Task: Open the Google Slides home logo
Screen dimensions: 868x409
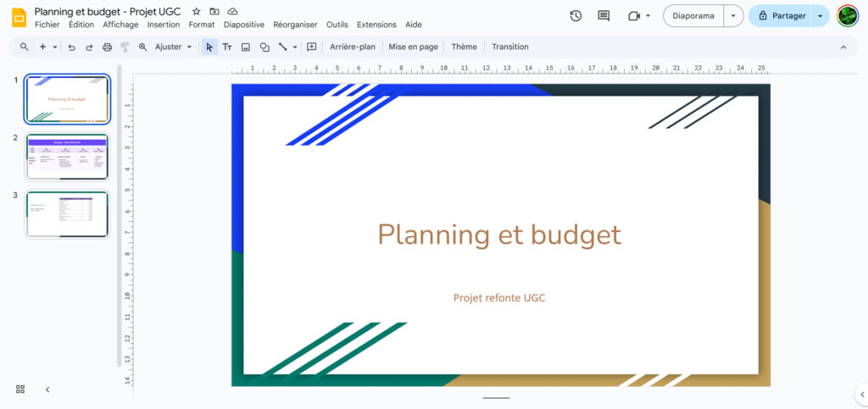Action: [x=19, y=17]
